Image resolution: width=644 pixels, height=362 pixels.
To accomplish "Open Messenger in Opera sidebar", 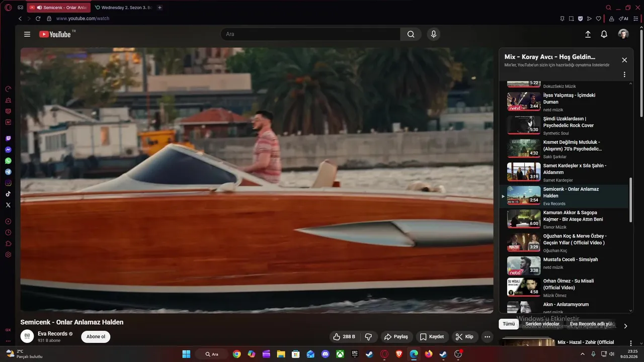I will coord(8,150).
